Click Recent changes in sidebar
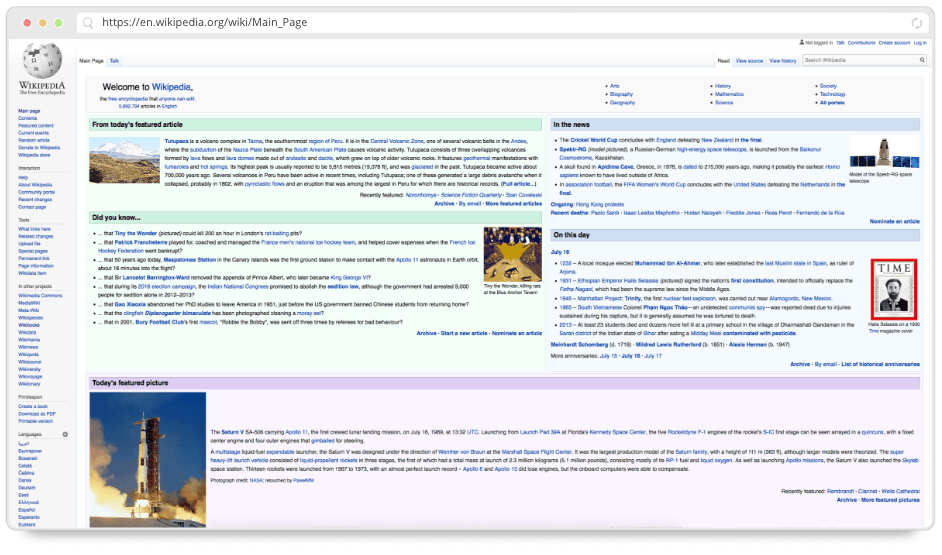942x555 pixels. 35,199
